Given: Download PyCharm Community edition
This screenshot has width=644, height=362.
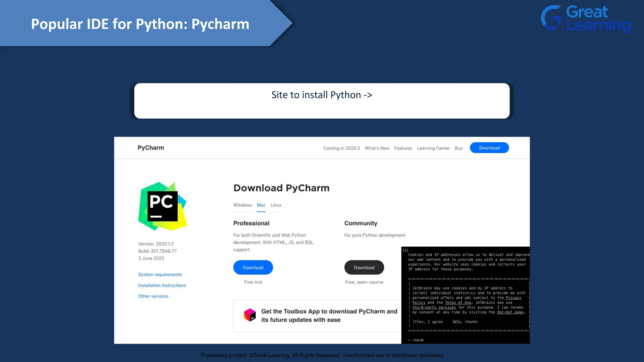Looking at the screenshot, I should tap(364, 267).
